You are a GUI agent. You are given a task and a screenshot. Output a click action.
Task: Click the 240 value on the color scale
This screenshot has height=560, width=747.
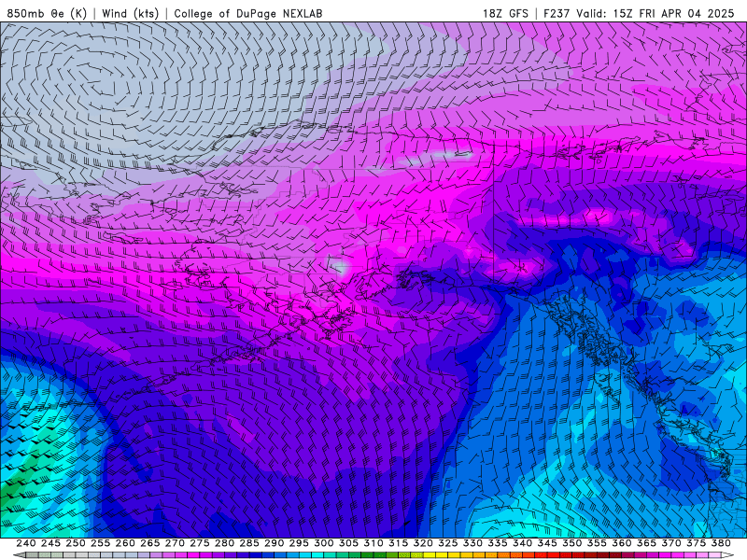point(26,543)
